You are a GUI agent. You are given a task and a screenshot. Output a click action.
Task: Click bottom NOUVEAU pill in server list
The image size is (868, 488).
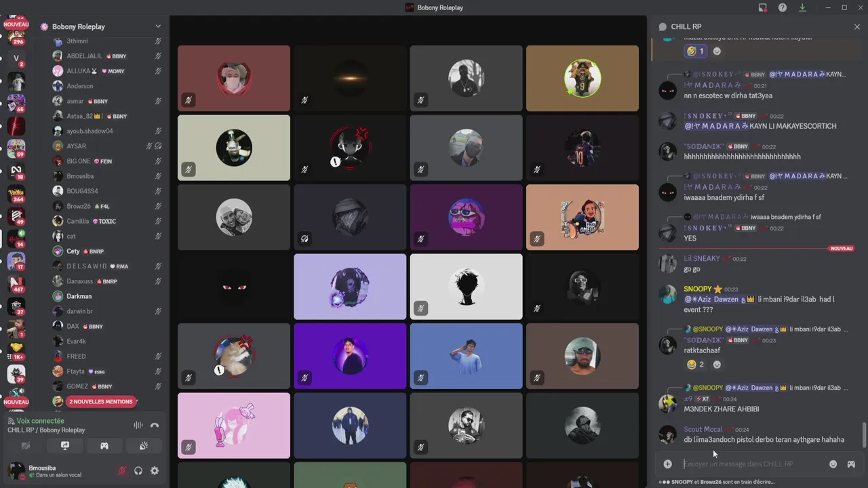pos(16,402)
